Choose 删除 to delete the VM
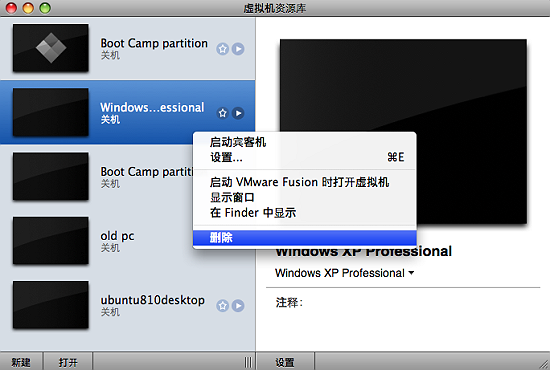Image resolution: width=550 pixels, height=370 pixels. pyautogui.click(x=304, y=237)
